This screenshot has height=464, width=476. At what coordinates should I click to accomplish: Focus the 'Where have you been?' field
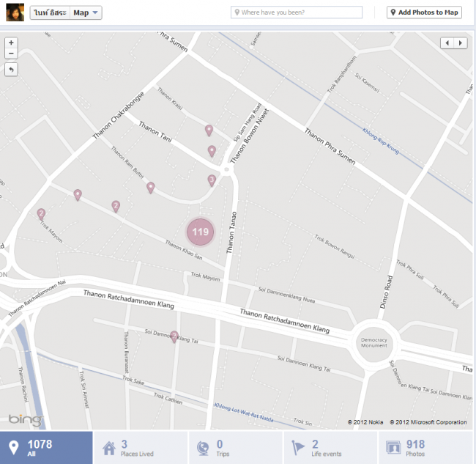point(297,12)
